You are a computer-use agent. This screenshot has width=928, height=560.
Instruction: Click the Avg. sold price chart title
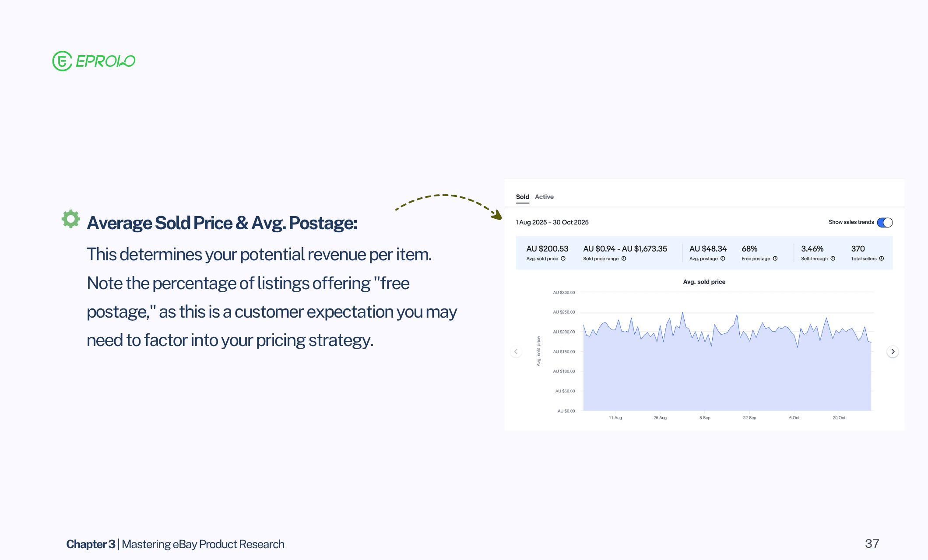(704, 282)
